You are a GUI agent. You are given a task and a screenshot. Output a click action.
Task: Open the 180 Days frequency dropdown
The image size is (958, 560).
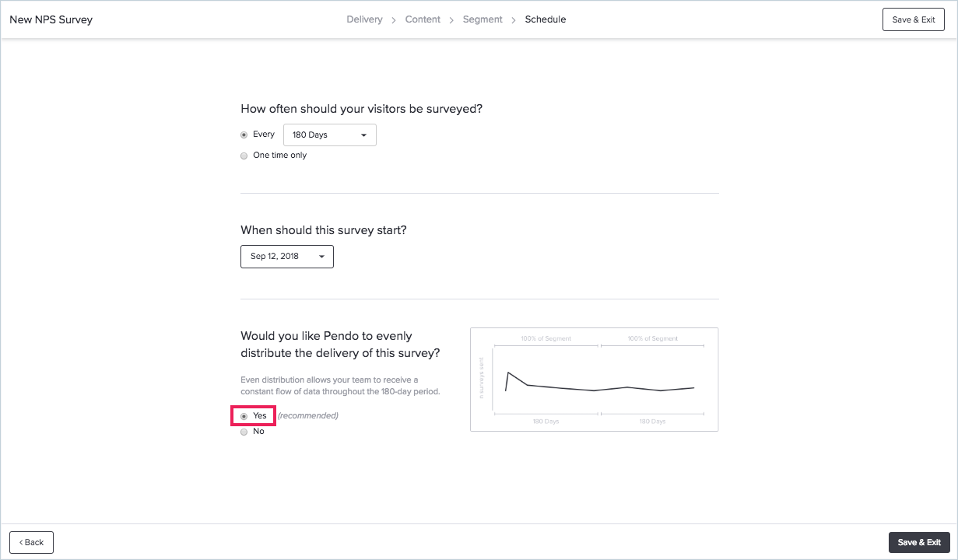[x=330, y=135]
